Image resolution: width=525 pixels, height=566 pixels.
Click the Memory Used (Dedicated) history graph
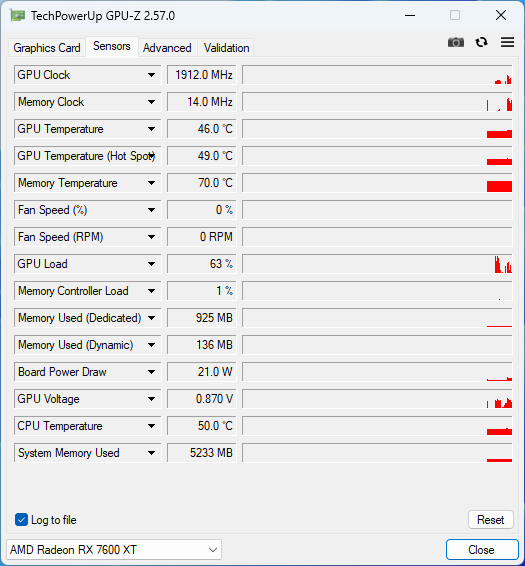[377, 318]
